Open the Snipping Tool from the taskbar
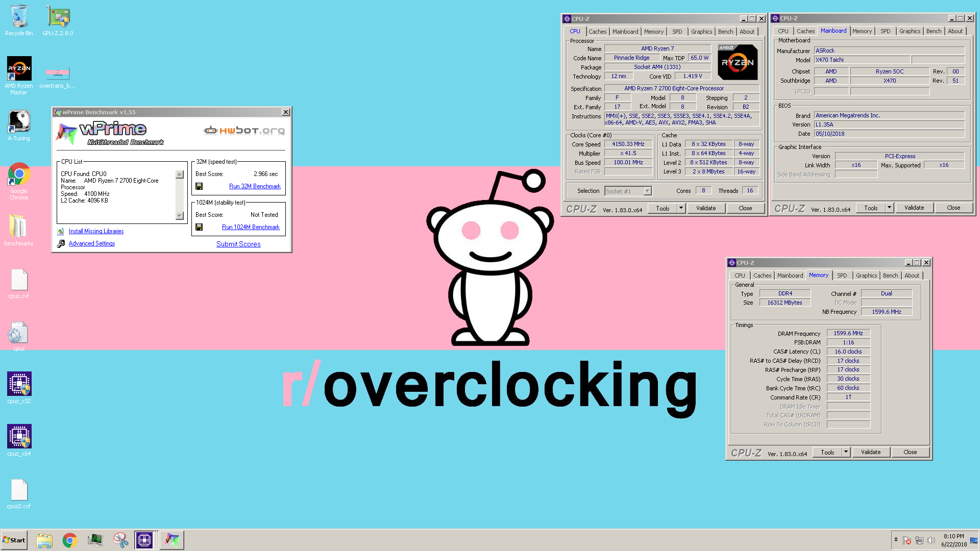Viewport: 980px width, 551px height. tap(121, 540)
